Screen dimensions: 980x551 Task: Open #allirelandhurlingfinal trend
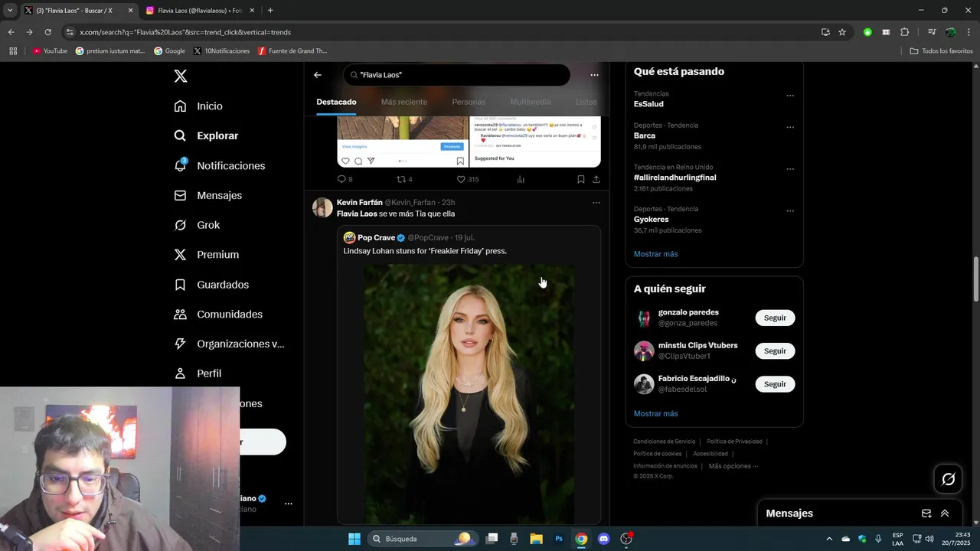coord(675,178)
